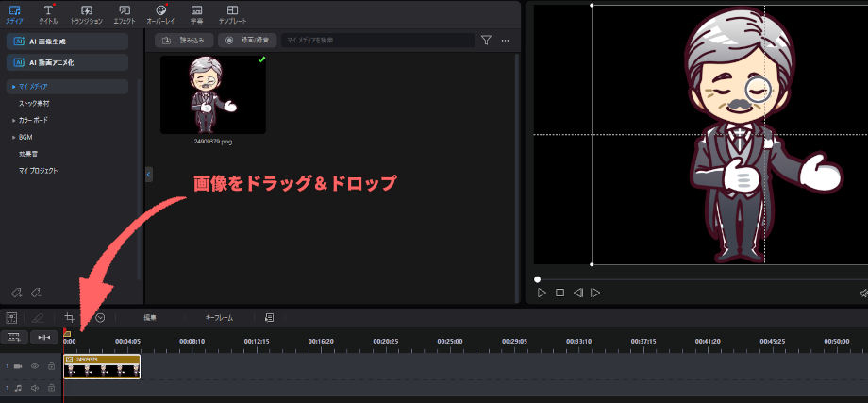868x403 pixels.
Task: Expand the BGM category
Action: pyautogui.click(x=14, y=137)
